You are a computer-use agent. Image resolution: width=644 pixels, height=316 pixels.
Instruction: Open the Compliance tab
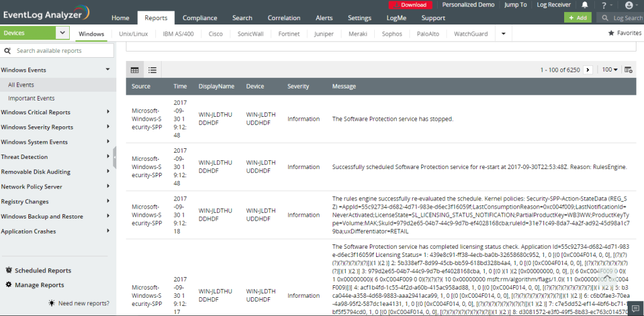click(x=201, y=18)
